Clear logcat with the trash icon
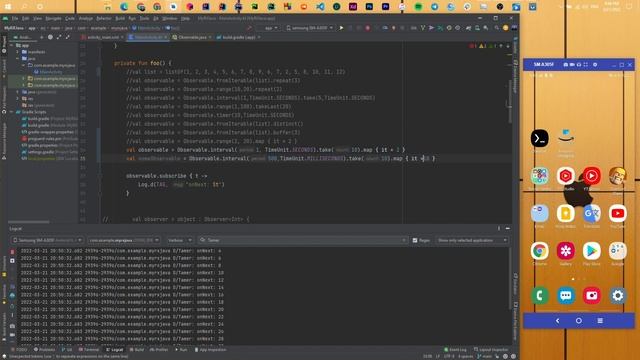640x360 pixels. tap(12, 252)
